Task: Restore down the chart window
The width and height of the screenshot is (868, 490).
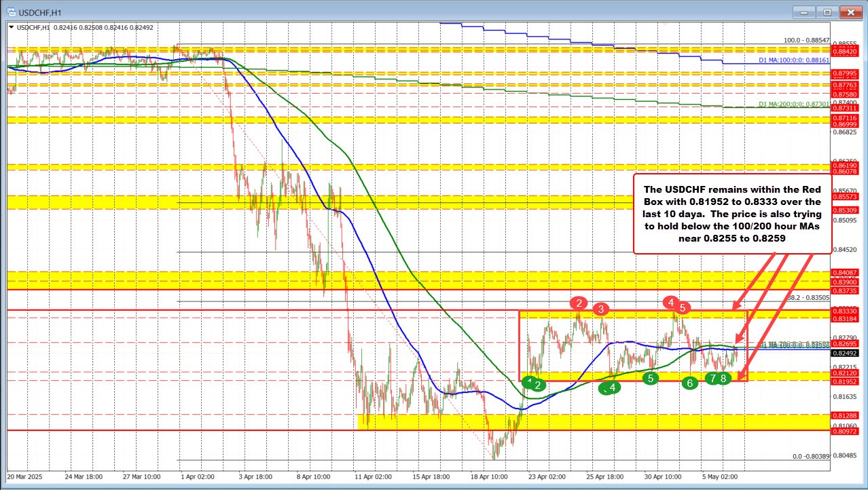Action: pos(827,12)
